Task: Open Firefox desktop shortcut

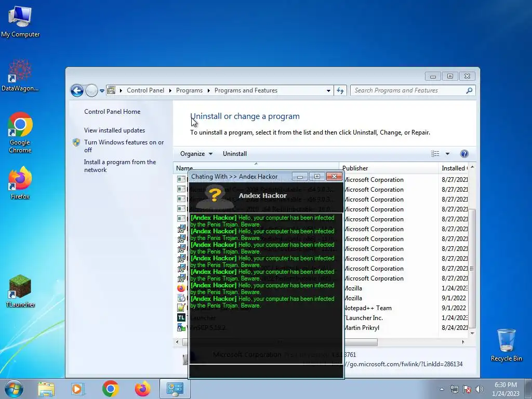Action: click(20, 182)
